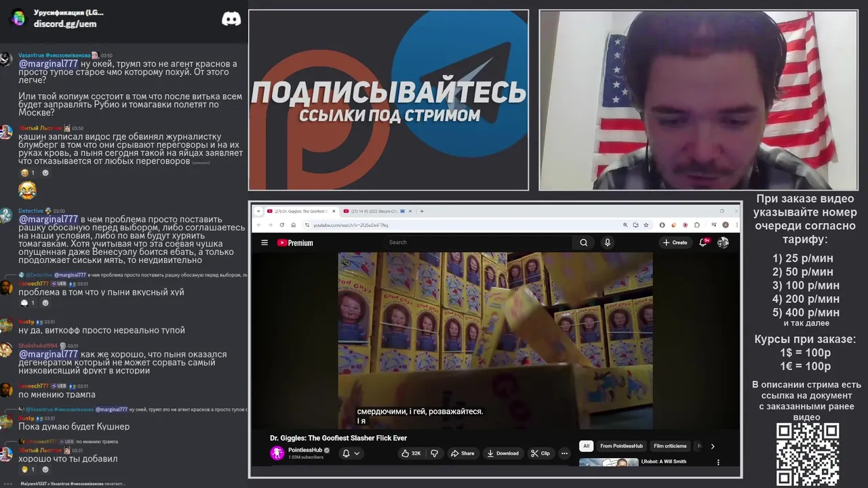This screenshot has width=868, height=488.
Task: Open YouTube notifications bell
Action: coord(703,243)
